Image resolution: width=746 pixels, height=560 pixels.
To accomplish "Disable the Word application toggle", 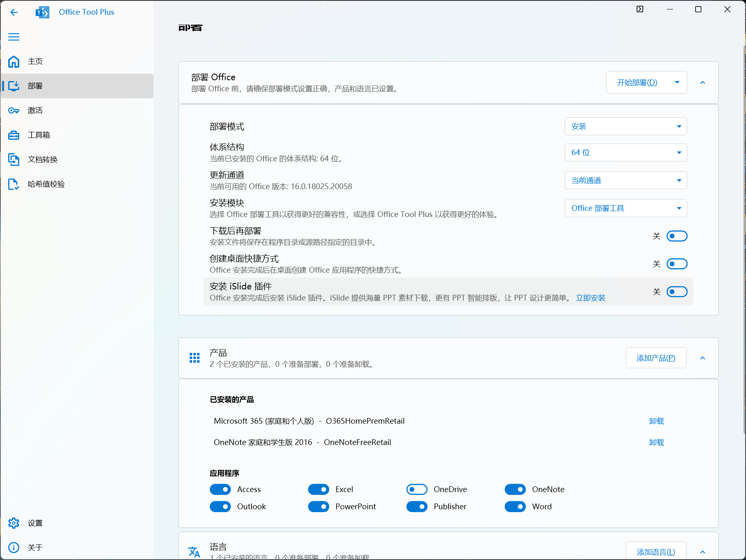I will 515,507.
